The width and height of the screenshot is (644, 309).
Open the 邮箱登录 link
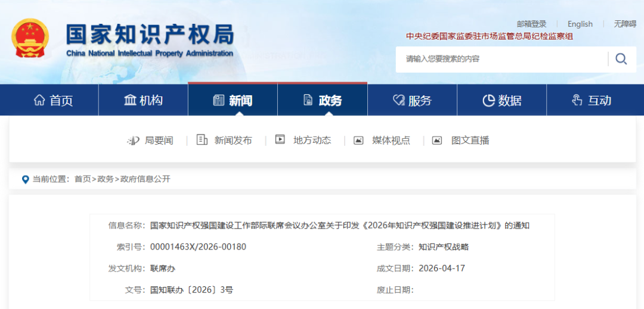tap(531, 24)
